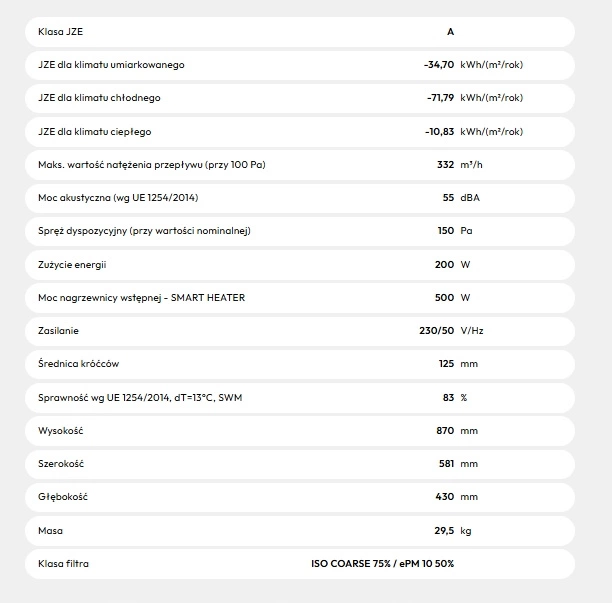Click 'Moc akustyczna (wg UE 1254/2014)' label
Image resolution: width=612 pixels, height=603 pixels.
[114, 198]
